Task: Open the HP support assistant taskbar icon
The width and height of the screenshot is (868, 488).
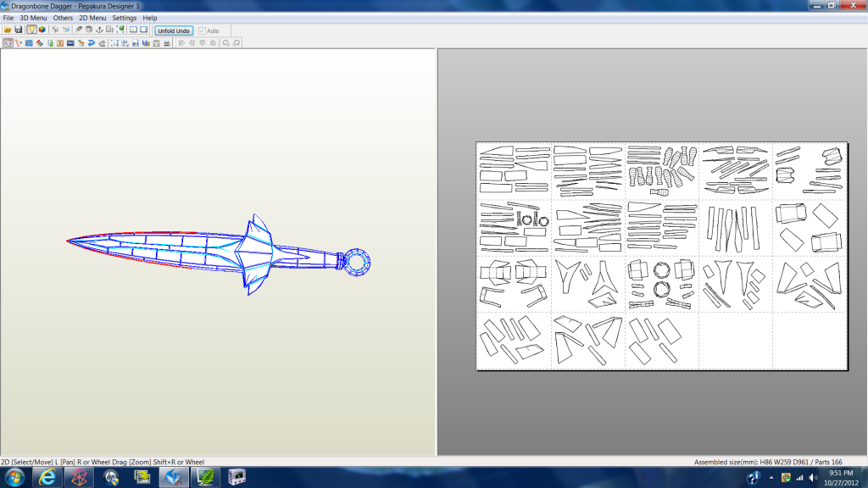Action: (x=111, y=478)
